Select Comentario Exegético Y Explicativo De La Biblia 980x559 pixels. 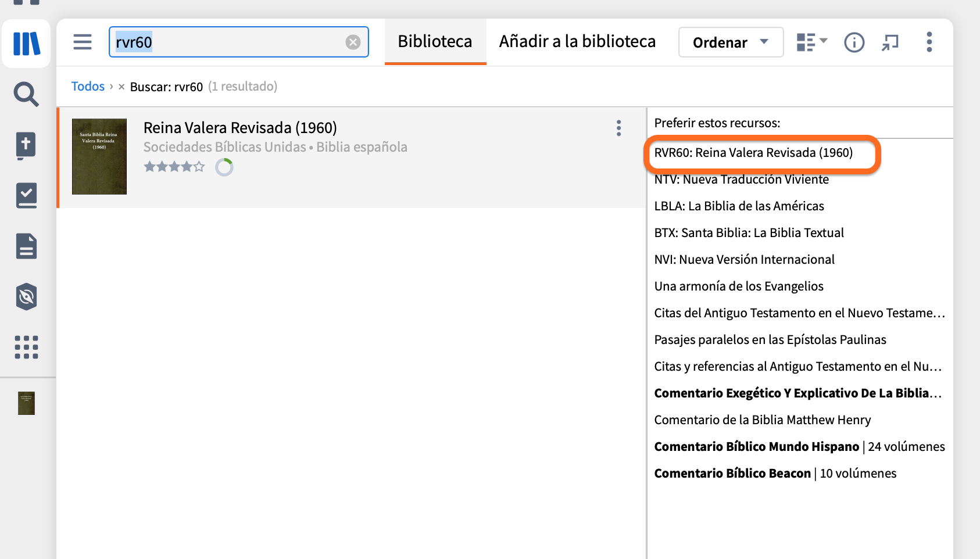pyautogui.click(x=797, y=393)
